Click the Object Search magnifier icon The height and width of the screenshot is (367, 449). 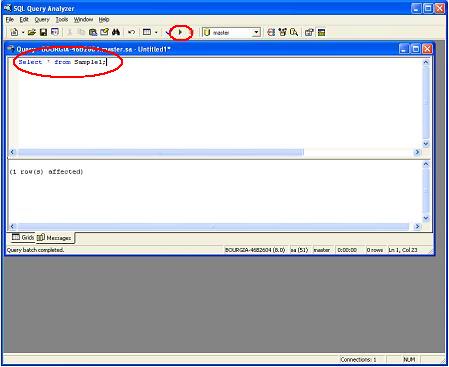coord(294,32)
